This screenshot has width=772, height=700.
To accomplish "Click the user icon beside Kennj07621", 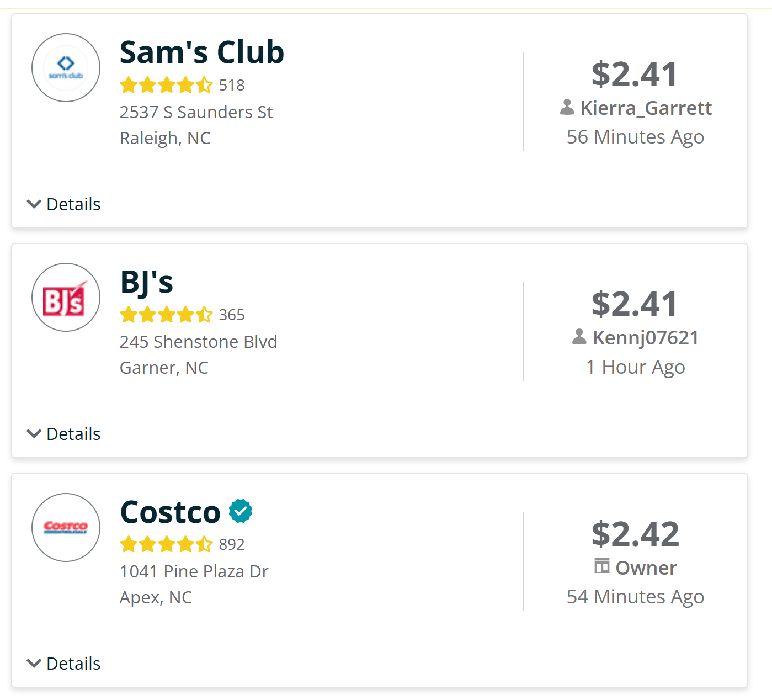I will click(x=579, y=337).
